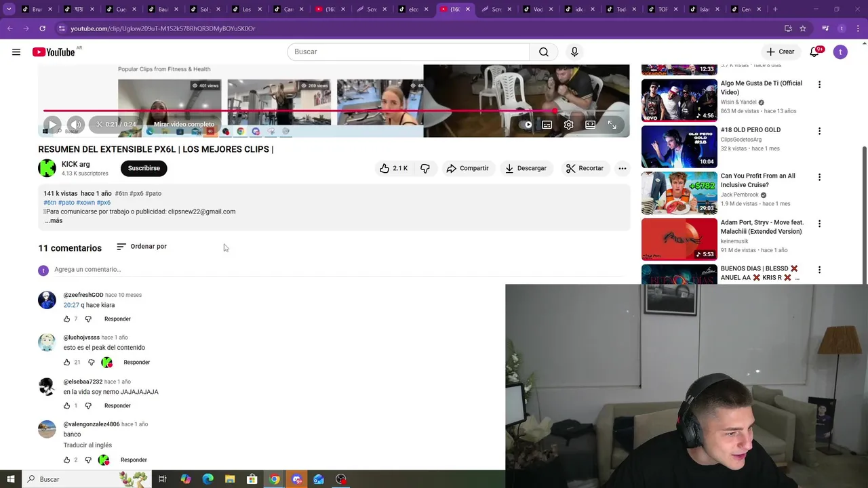Image resolution: width=868 pixels, height=488 pixels.
Task: Open Algo Me Gusta De Ti thumbnail
Action: pyautogui.click(x=679, y=100)
